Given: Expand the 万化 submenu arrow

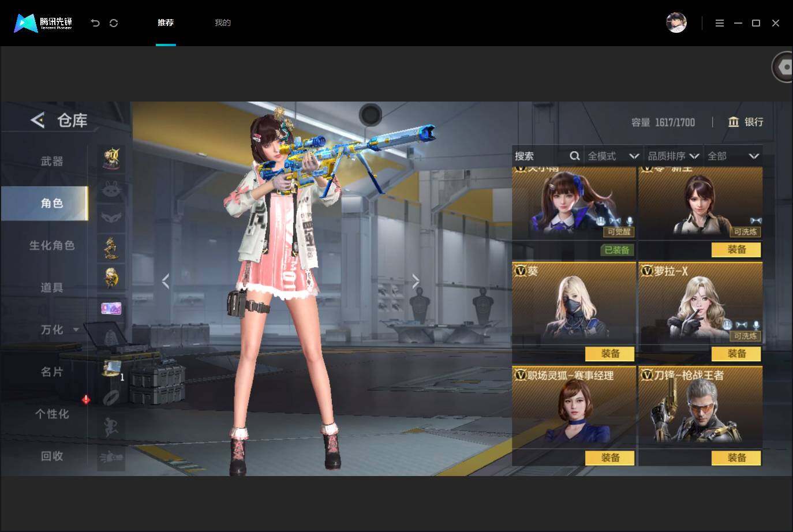Looking at the screenshot, I should point(76,329).
